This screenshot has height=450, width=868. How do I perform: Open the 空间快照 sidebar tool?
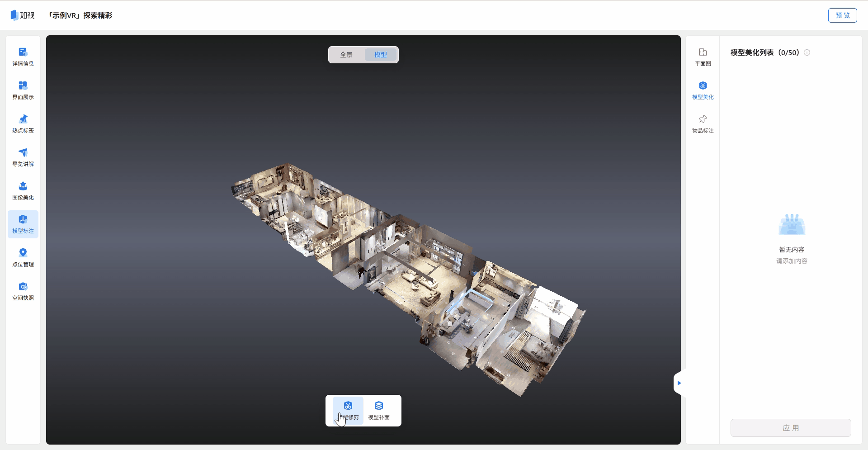(x=23, y=291)
